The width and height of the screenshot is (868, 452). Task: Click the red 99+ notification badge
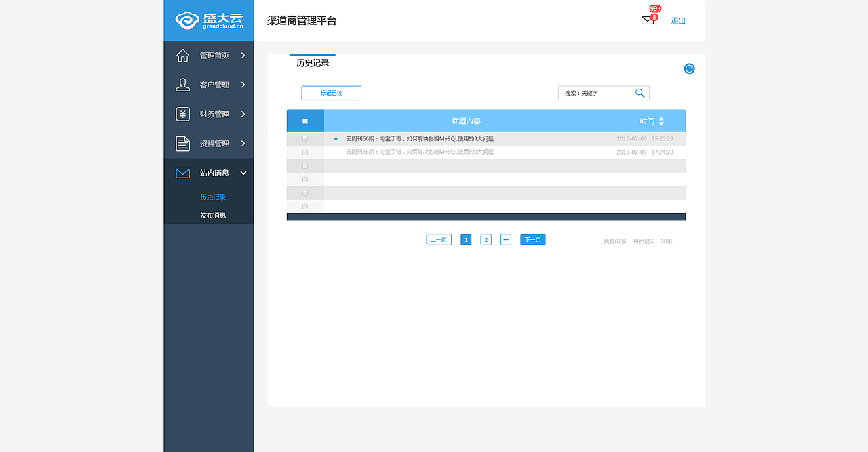(655, 9)
